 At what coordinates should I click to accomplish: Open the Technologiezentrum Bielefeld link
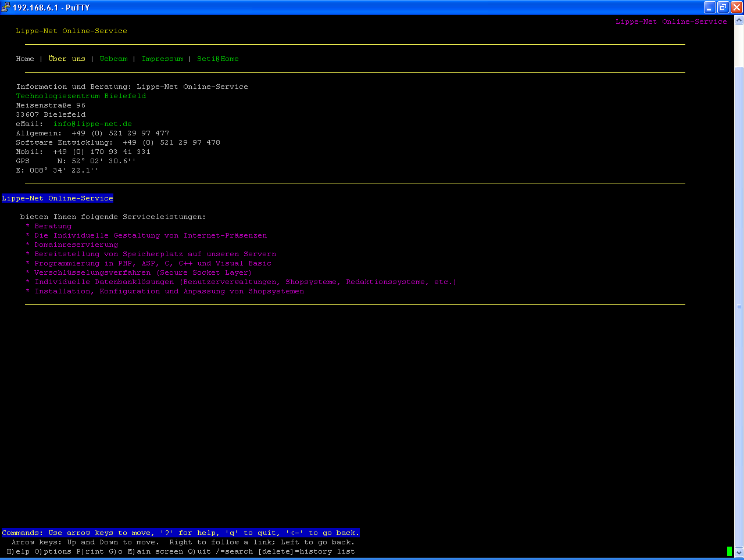click(81, 96)
